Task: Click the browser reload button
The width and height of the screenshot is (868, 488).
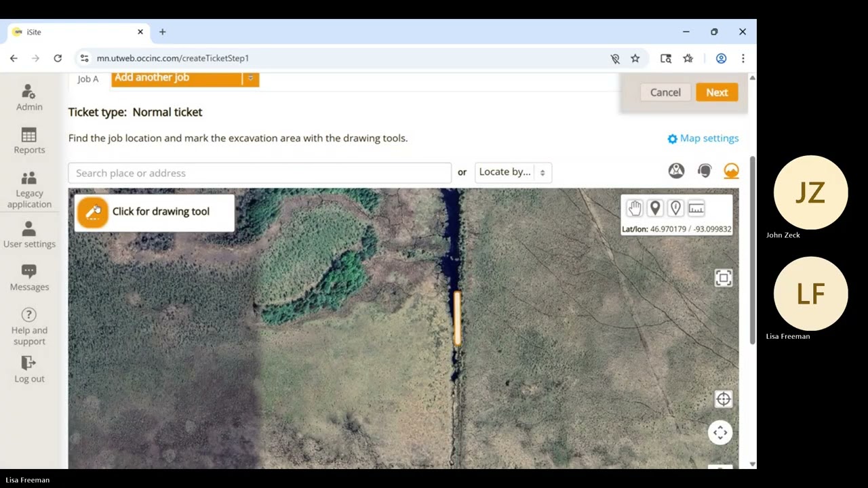Action: pos(58,58)
